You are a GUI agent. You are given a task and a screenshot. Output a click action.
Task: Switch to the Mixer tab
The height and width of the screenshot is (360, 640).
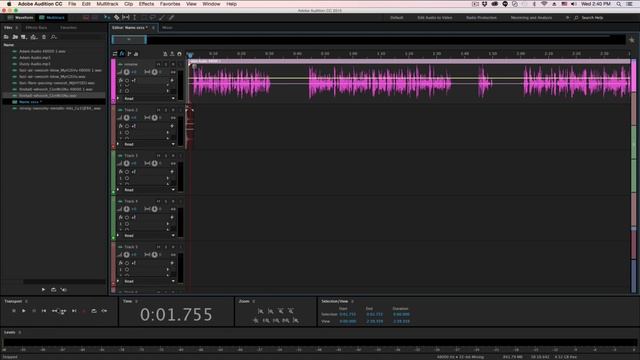167,28
